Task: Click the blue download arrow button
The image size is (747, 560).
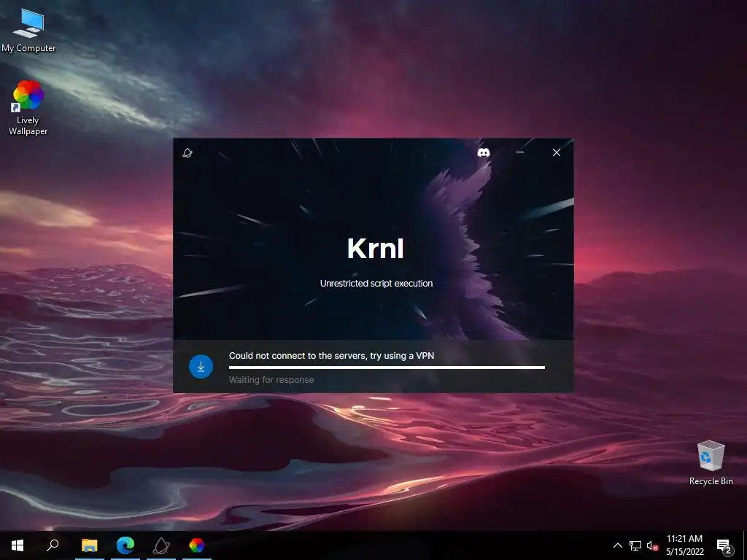Action: coord(201,366)
